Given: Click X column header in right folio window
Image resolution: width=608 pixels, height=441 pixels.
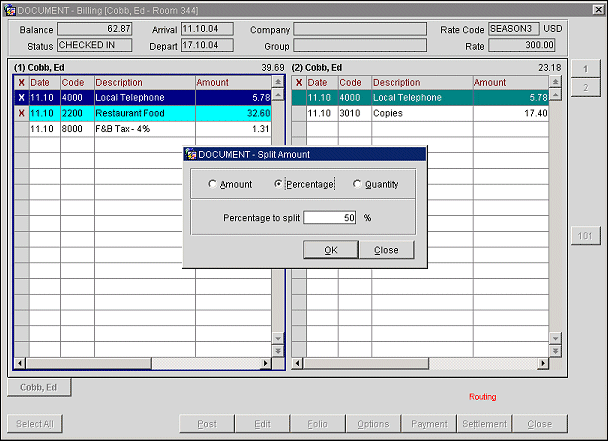Looking at the screenshot, I should [x=298, y=82].
